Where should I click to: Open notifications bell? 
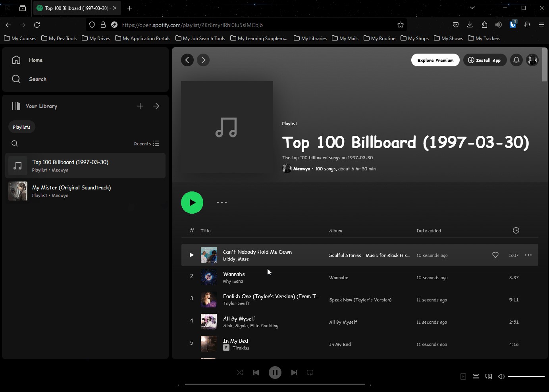(516, 60)
